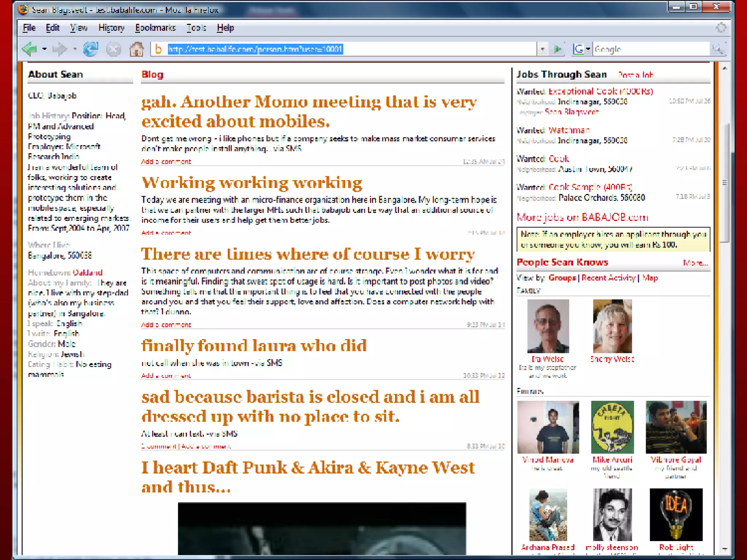
Task: Click the Forward arrow button
Action: click(x=60, y=49)
